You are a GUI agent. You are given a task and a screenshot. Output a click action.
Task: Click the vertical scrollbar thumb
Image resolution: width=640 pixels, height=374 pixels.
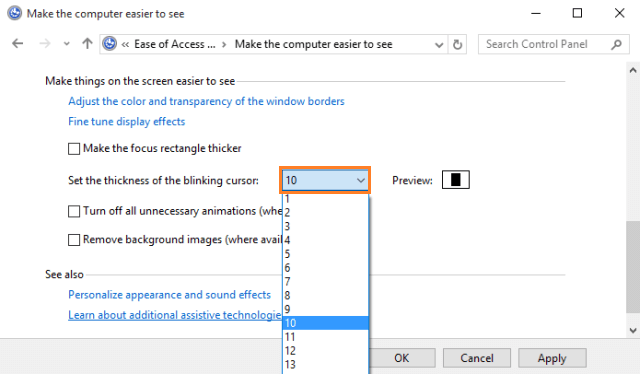point(633,267)
